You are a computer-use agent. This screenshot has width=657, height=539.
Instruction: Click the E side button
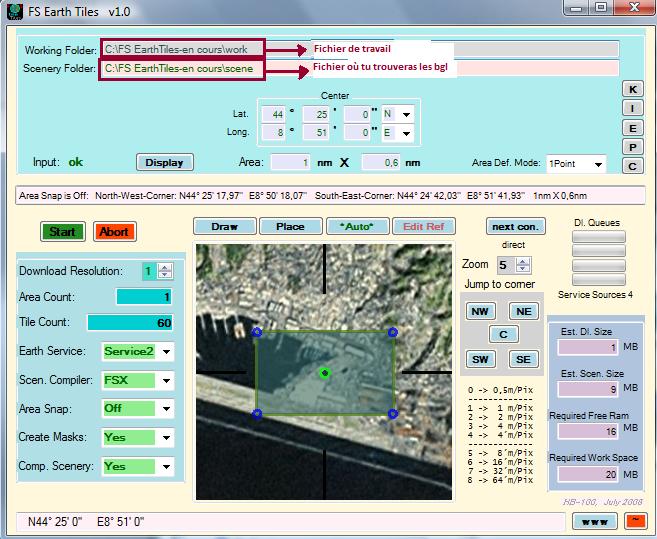tap(633, 128)
